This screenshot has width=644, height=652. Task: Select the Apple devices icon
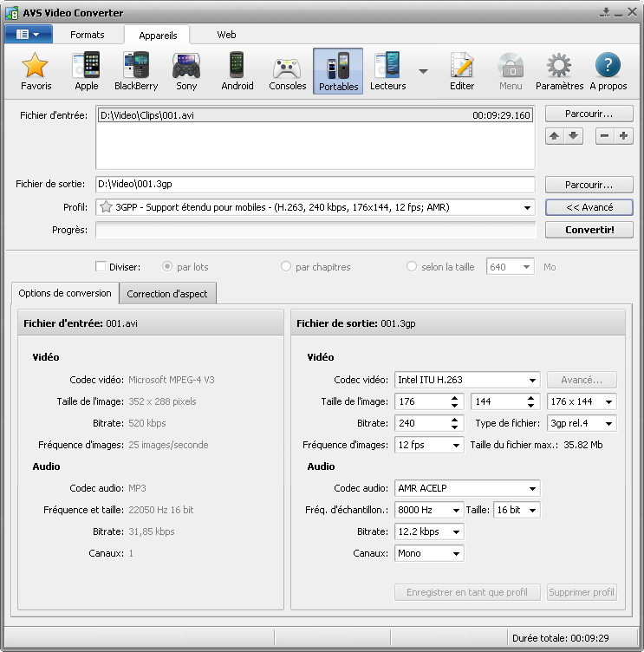tap(87, 71)
